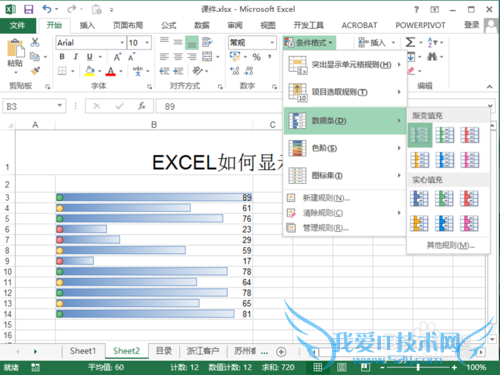Click the File tab button
The height and width of the screenshot is (375, 500).
pyautogui.click(x=17, y=25)
